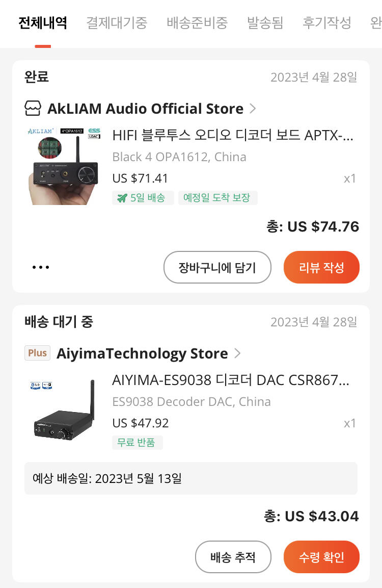Expand AkLIAM Audio Official Store chevron
The image size is (382, 588).
253,109
